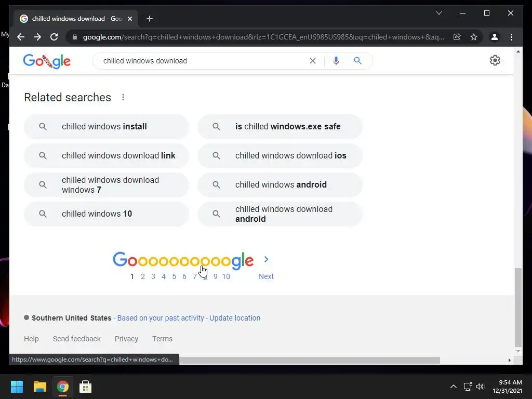Click the Google logo in header
The width and height of the screenshot is (532, 399).
[x=47, y=61]
